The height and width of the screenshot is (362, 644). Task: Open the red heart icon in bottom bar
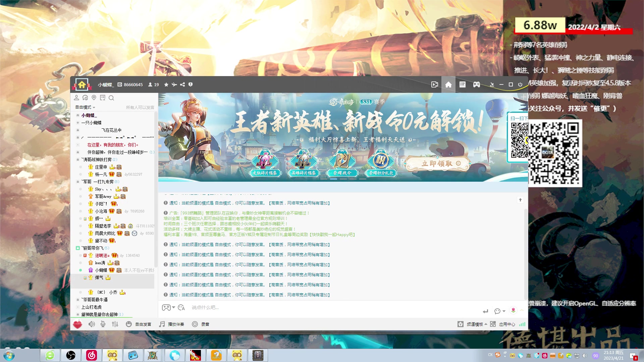point(77,324)
